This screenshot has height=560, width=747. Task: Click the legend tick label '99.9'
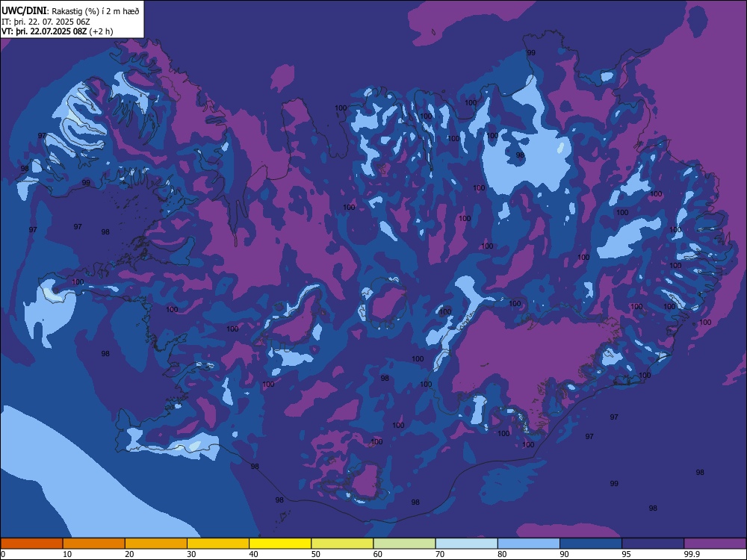[x=691, y=554]
